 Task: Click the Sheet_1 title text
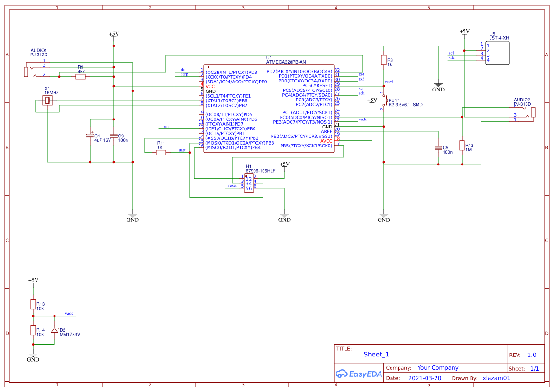point(376,354)
